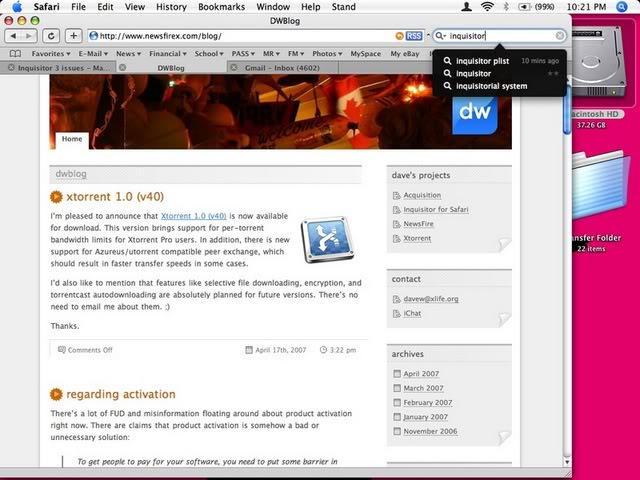Viewport: 640px width, 480px height.
Task: Expand the FM bookmarks folder
Action: tap(296, 54)
